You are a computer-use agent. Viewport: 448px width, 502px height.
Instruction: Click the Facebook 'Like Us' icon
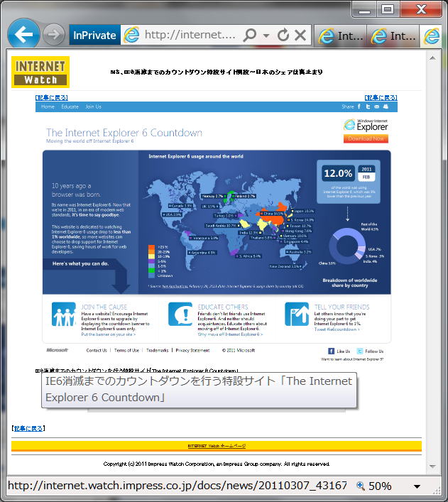pos(331,351)
